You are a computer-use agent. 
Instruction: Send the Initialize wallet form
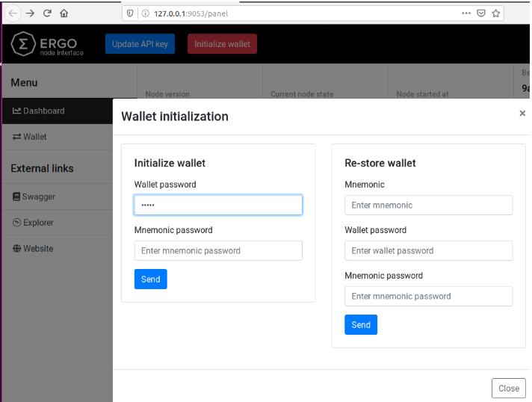tap(150, 279)
